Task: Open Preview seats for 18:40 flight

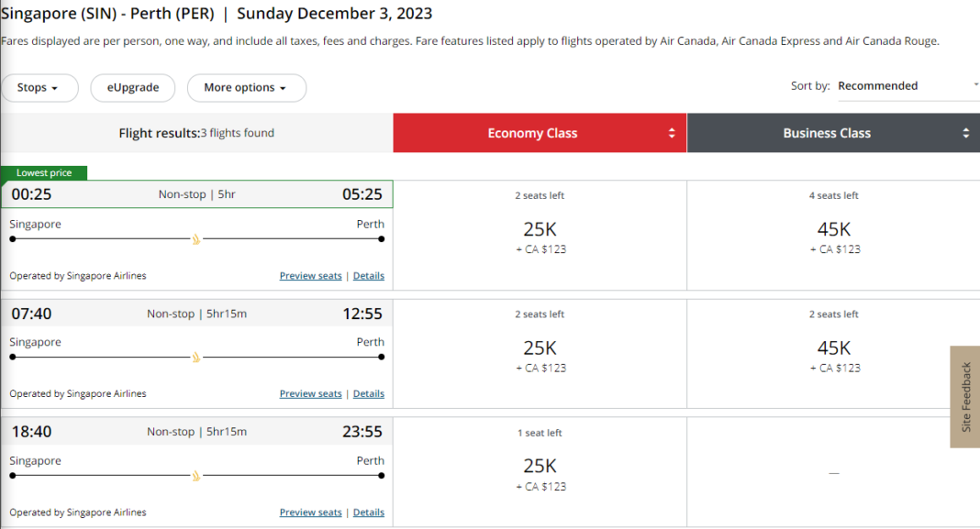Action: coord(310,512)
